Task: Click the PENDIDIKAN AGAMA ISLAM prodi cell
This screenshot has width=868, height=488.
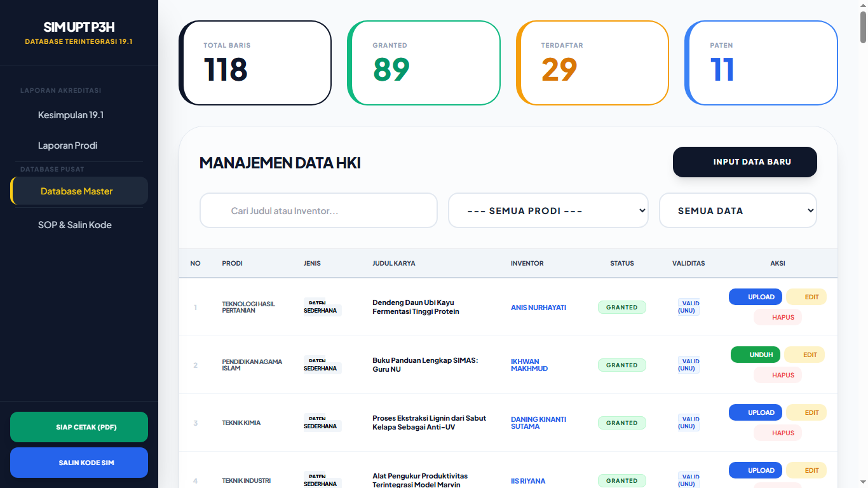Action: point(252,365)
